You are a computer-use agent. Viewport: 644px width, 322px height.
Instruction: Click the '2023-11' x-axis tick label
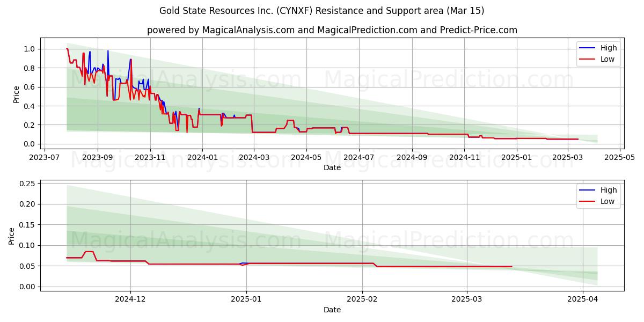coord(150,158)
